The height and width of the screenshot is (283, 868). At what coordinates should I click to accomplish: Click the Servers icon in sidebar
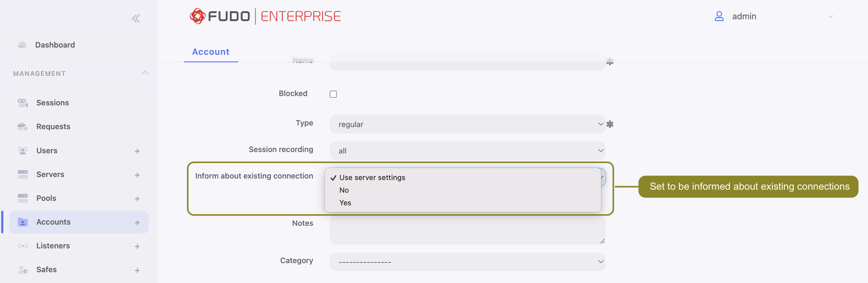click(x=23, y=174)
